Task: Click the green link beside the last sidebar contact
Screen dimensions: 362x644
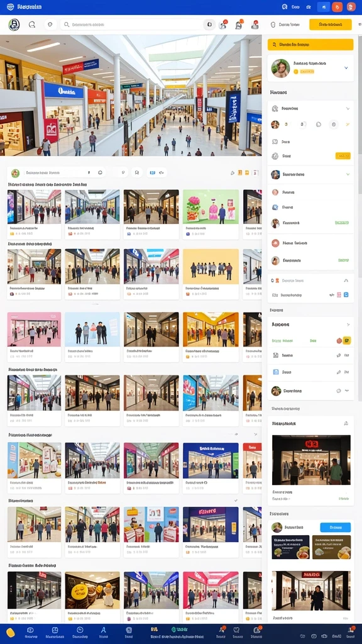Action: 343,260
